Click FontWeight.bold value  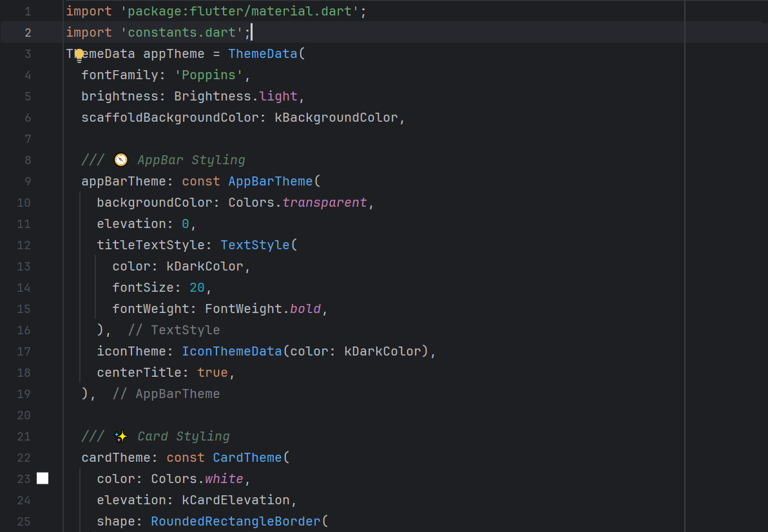click(x=262, y=309)
